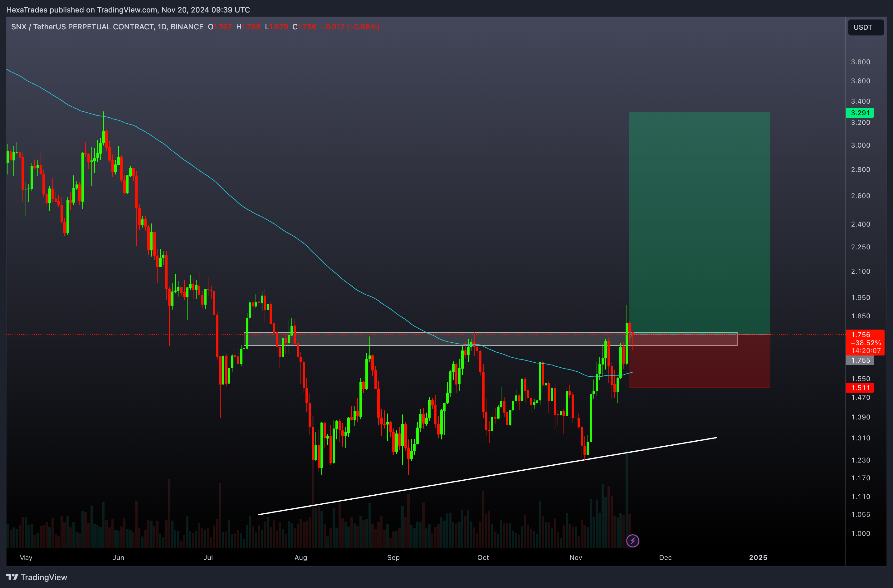The height and width of the screenshot is (588, 893).
Task: Click the 1.055 price scale label
Action: click(860, 514)
